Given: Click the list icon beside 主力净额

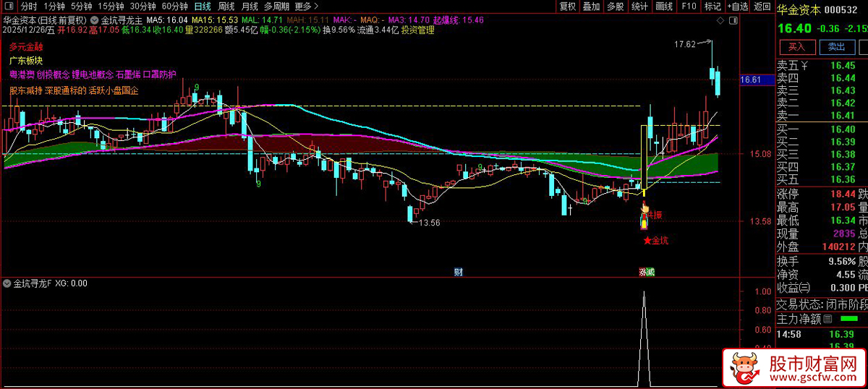Looking at the screenshot, I should pos(828,318).
